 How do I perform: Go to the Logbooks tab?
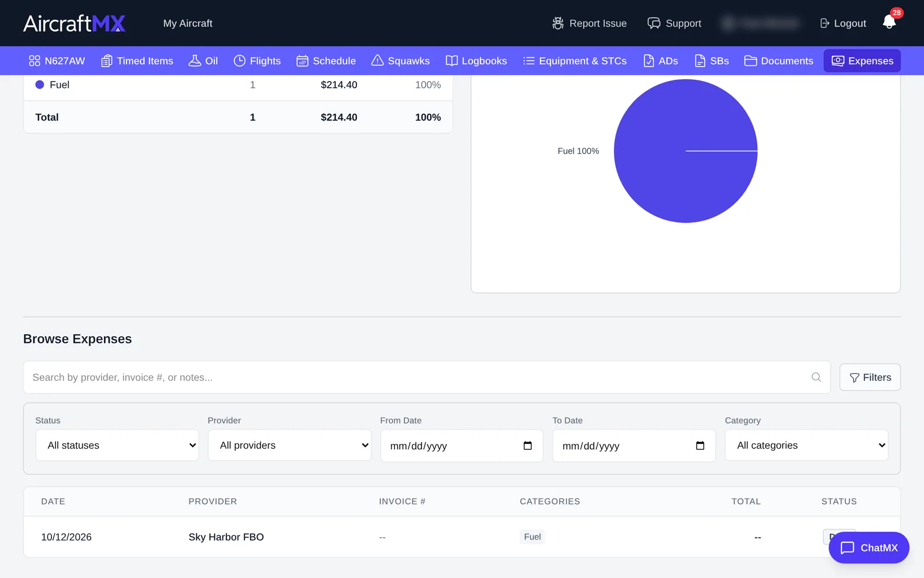pyautogui.click(x=476, y=61)
